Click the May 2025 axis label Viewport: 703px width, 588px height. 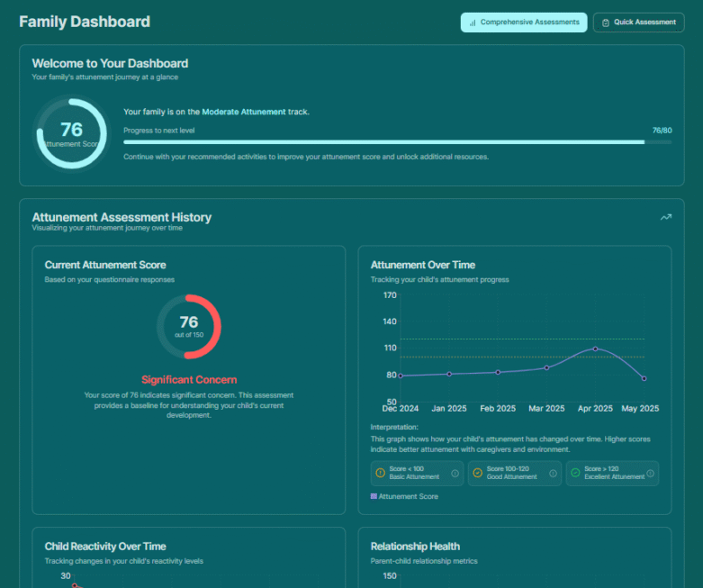640,409
